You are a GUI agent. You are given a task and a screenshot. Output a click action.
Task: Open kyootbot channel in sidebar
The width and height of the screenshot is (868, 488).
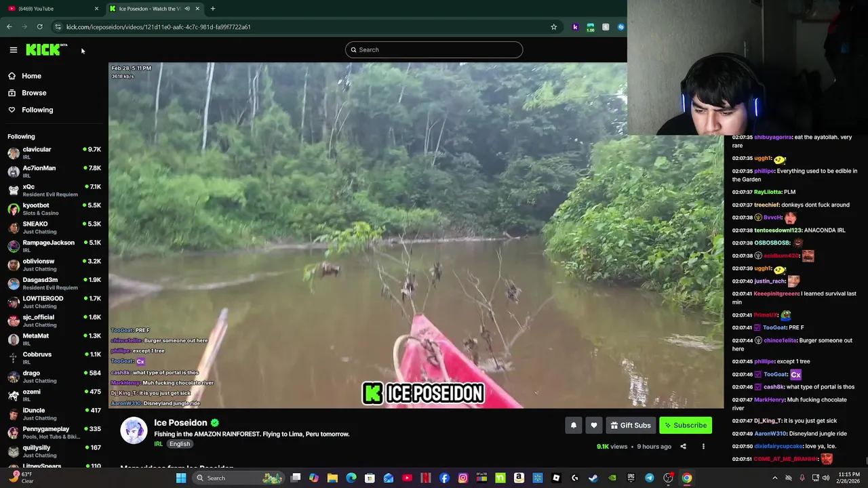coord(54,209)
